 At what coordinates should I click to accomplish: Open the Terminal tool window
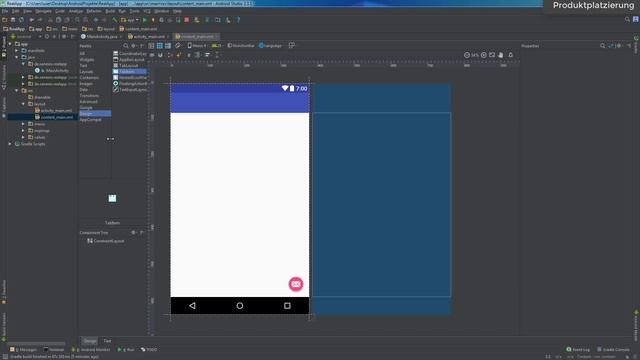click(54, 350)
